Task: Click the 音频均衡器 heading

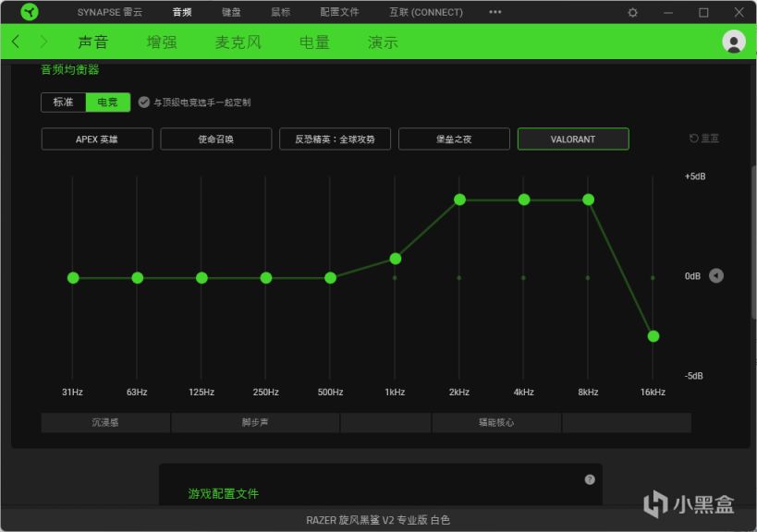Action: pyautogui.click(x=70, y=69)
